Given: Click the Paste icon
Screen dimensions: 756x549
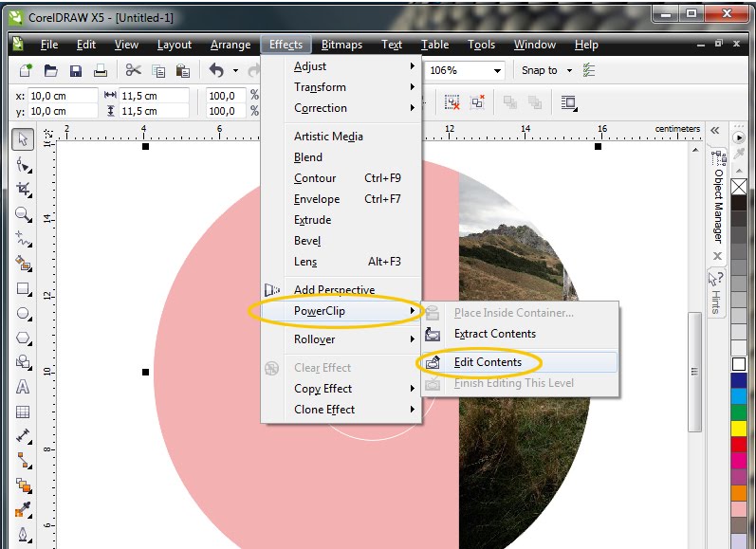Looking at the screenshot, I should [x=183, y=70].
